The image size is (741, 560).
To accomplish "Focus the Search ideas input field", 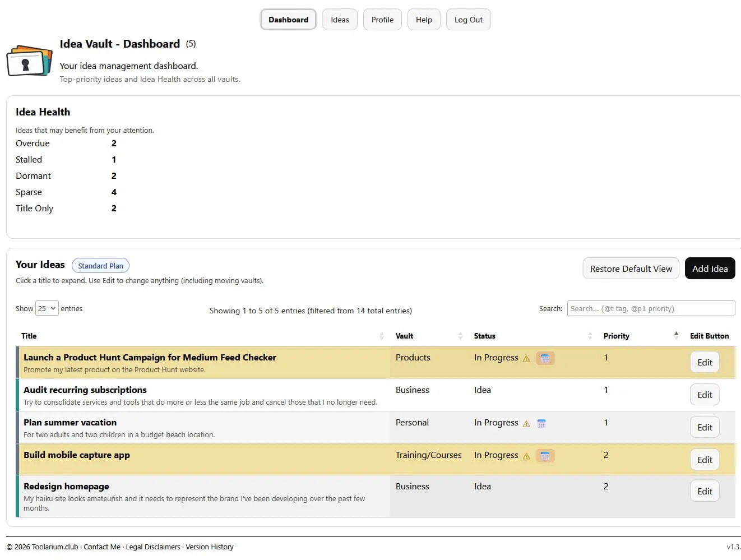I will (x=651, y=308).
